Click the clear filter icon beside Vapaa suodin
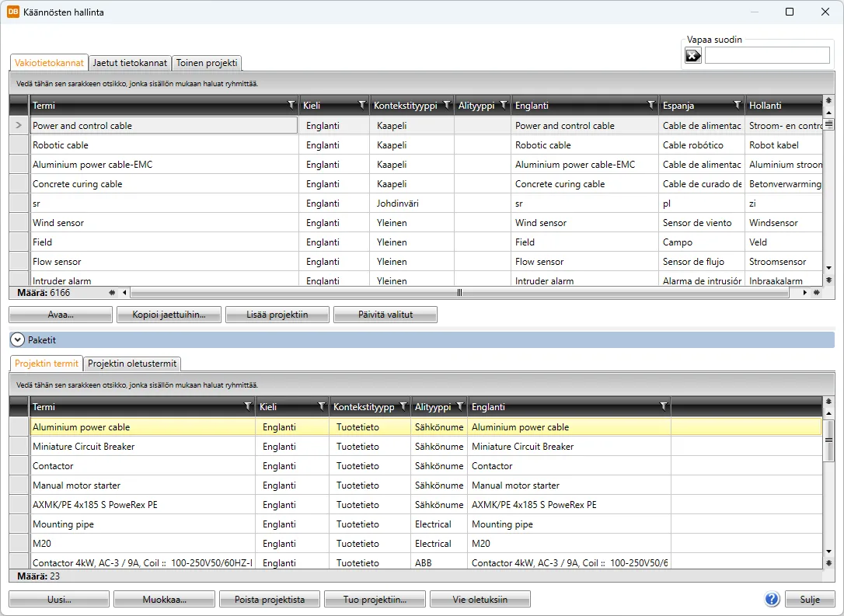The height and width of the screenshot is (616, 844). [692, 55]
